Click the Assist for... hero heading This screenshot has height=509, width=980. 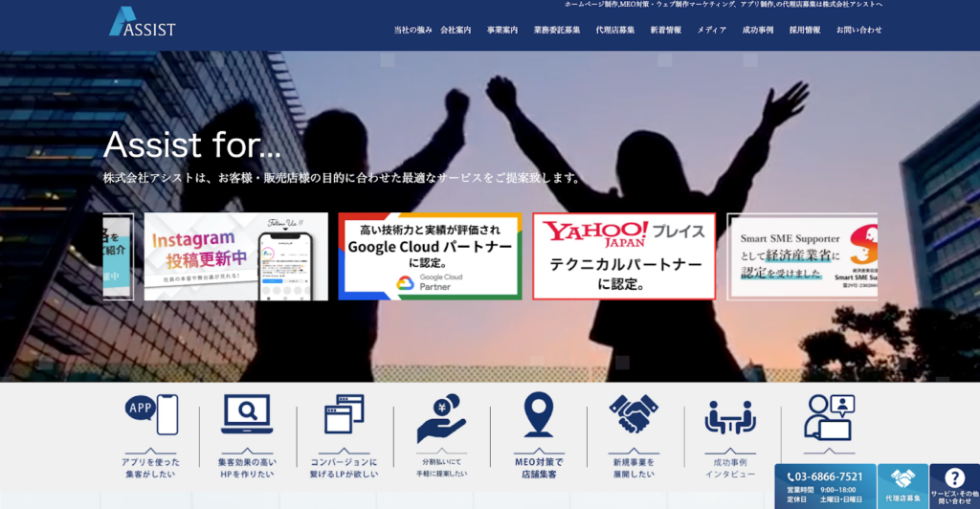coord(191,144)
